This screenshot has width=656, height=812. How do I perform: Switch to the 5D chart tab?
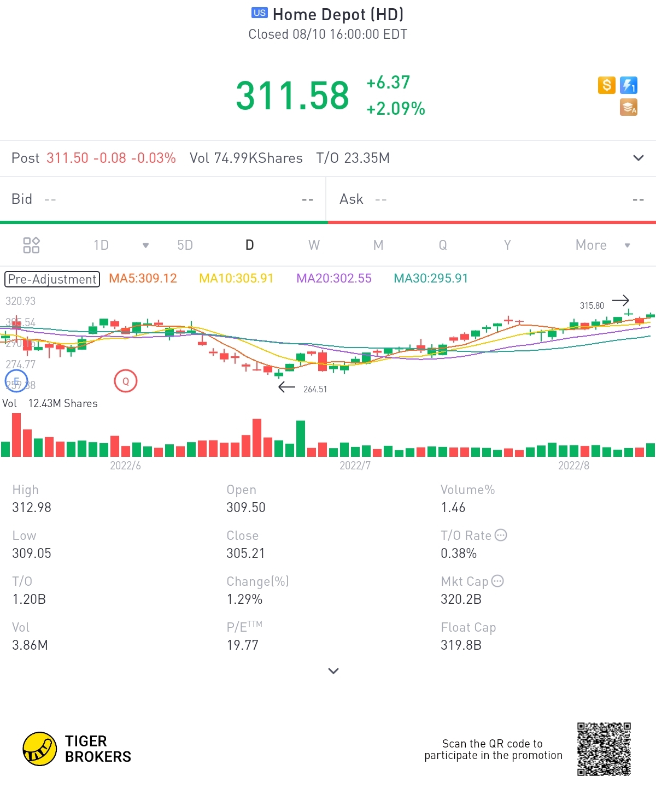click(185, 245)
